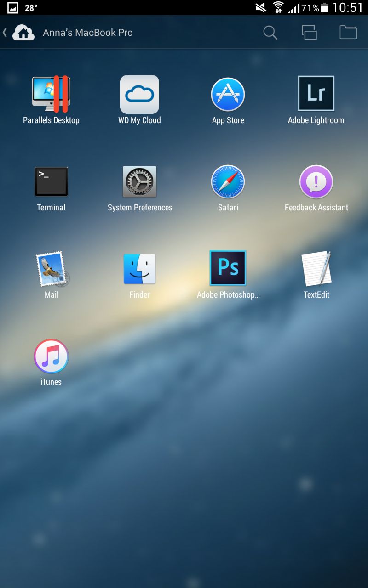The width and height of the screenshot is (368, 588).
Task: Tap the cellular signal strength icon
Action: [293, 8]
